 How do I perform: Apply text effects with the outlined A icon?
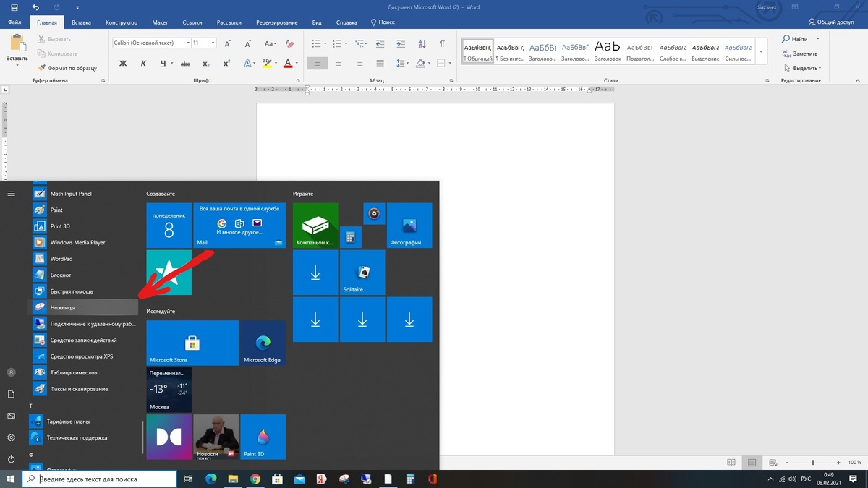click(249, 64)
